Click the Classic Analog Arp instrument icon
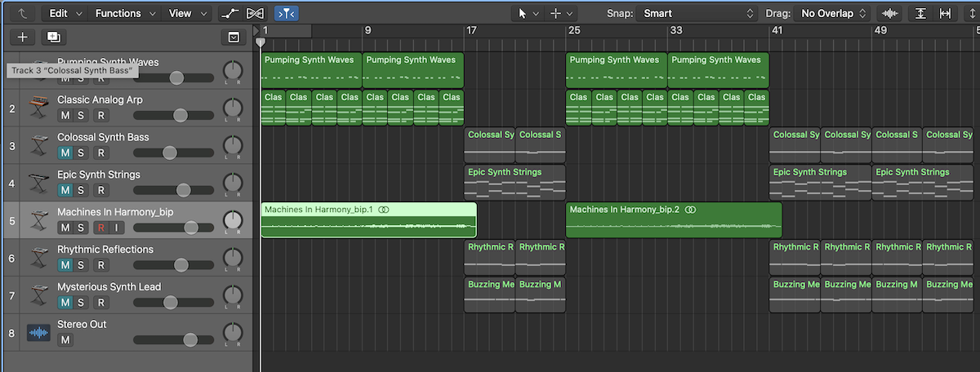Screen dimensions: 980x372 (38, 107)
